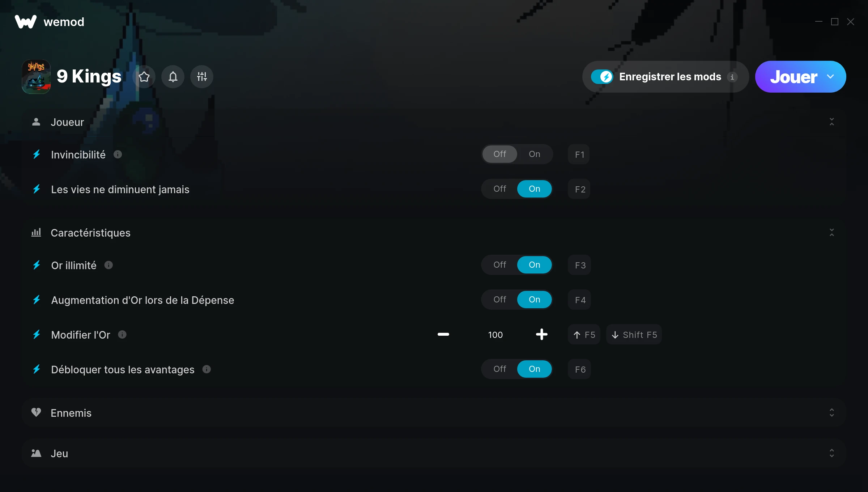The height and width of the screenshot is (492, 868).
Task: Open the Jouer dropdown arrow
Action: [x=830, y=77]
